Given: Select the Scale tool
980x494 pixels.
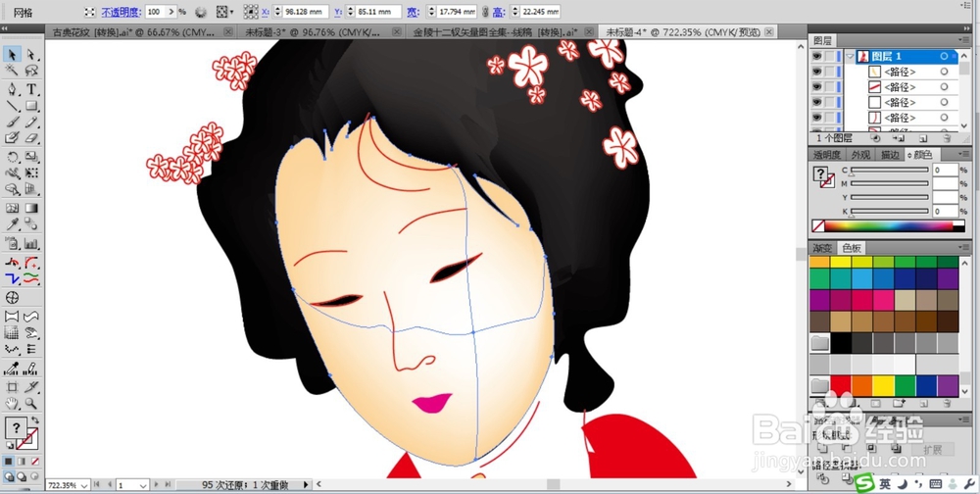Looking at the screenshot, I should 31,156.
